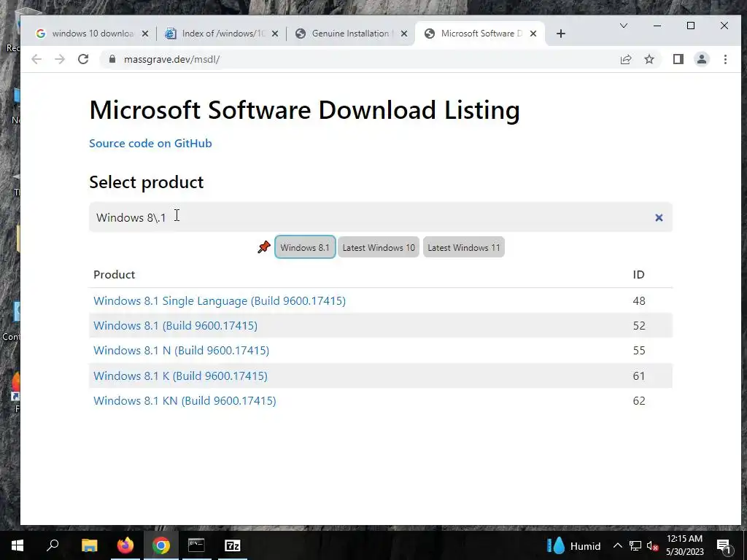Click ID value 55

point(639,351)
